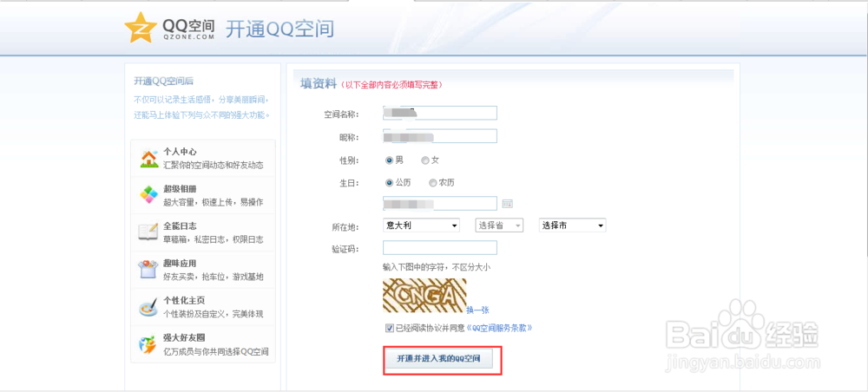Click text 草稿箱，私密日志，权限日志

[214, 239]
